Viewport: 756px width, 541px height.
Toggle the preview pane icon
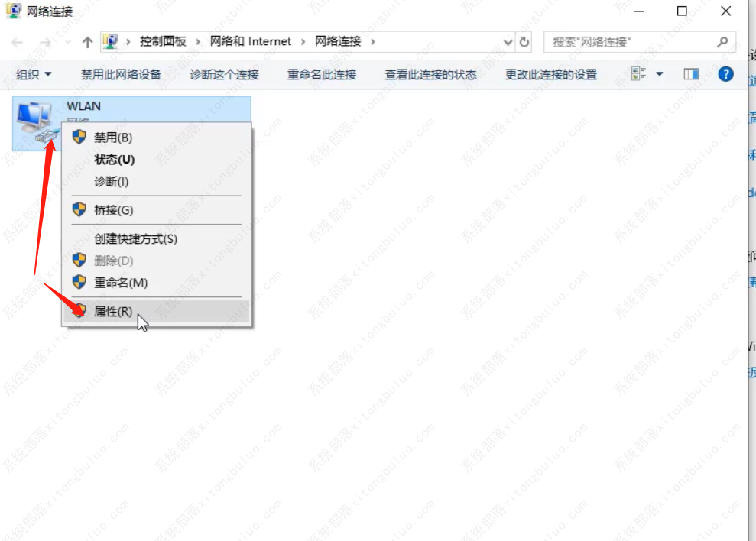[692, 74]
